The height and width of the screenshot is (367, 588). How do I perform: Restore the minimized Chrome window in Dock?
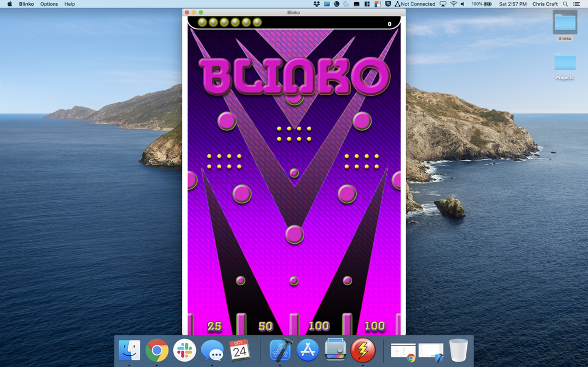(x=403, y=352)
